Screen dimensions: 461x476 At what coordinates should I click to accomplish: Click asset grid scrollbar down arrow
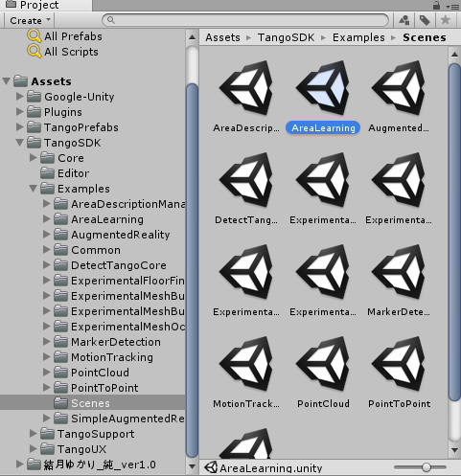pyautogui.click(x=454, y=450)
